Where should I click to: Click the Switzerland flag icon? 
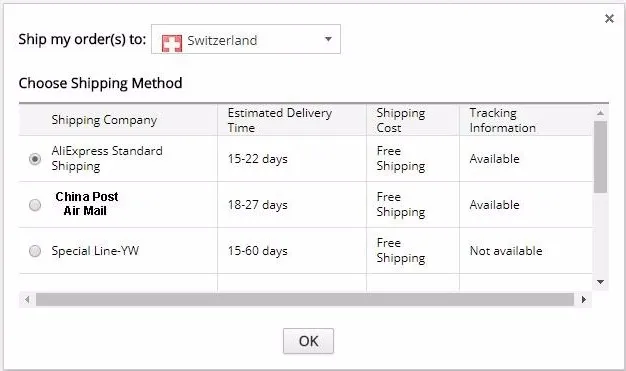172,42
